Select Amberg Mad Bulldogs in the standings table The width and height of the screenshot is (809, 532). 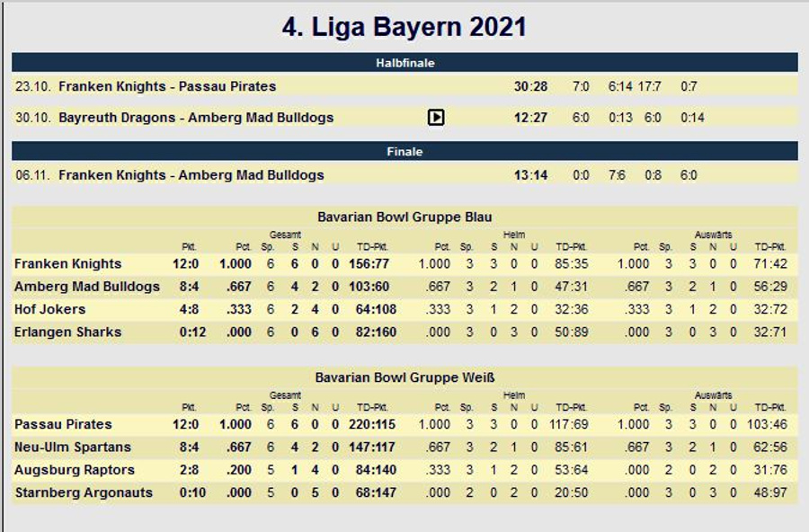(x=86, y=287)
